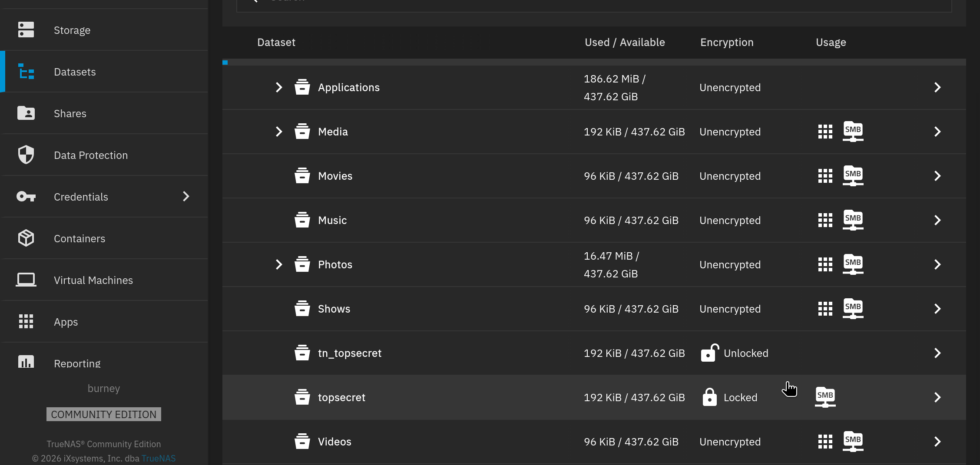This screenshot has width=980, height=465.
Task: Open details arrow for Applications row
Action: 937,87
